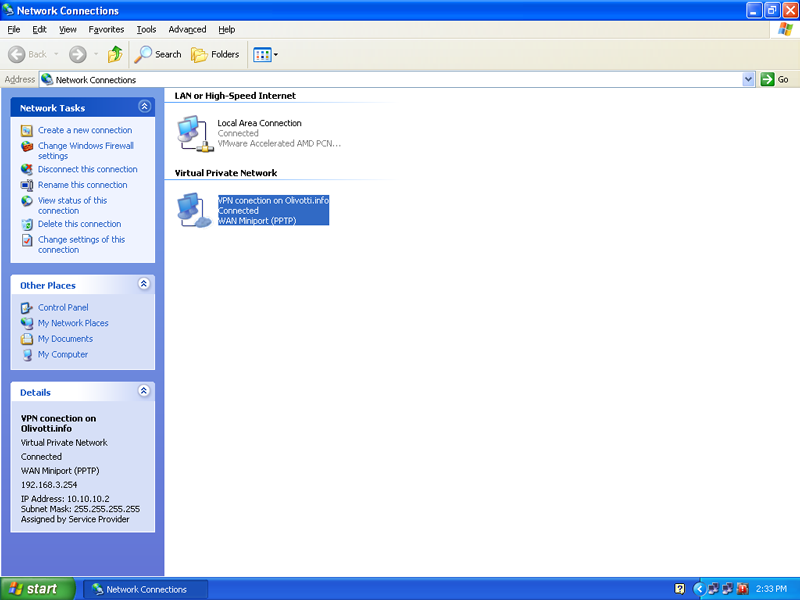Click Change settings of this connection
The image size is (800, 600).
(81, 244)
